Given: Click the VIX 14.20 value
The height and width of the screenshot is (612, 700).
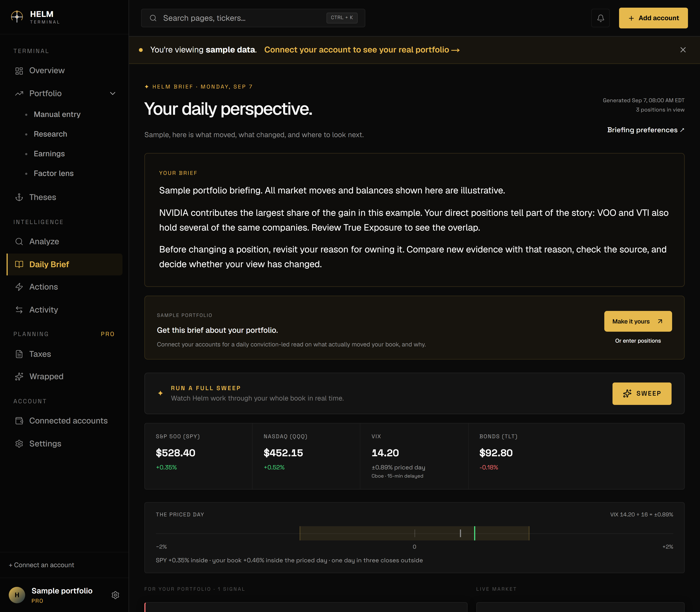Looking at the screenshot, I should (x=385, y=453).
